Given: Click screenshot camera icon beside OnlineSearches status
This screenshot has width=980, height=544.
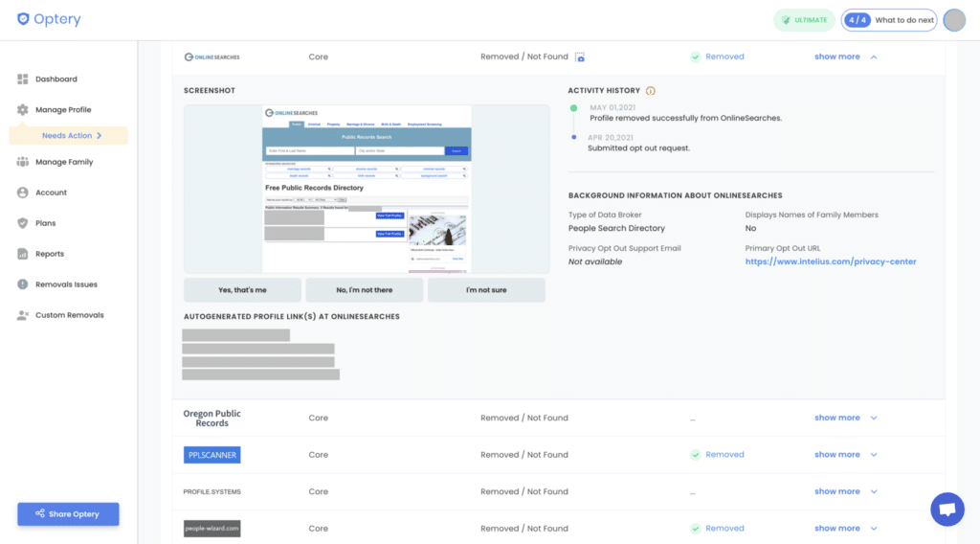Looking at the screenshot, I should (580, 57).
